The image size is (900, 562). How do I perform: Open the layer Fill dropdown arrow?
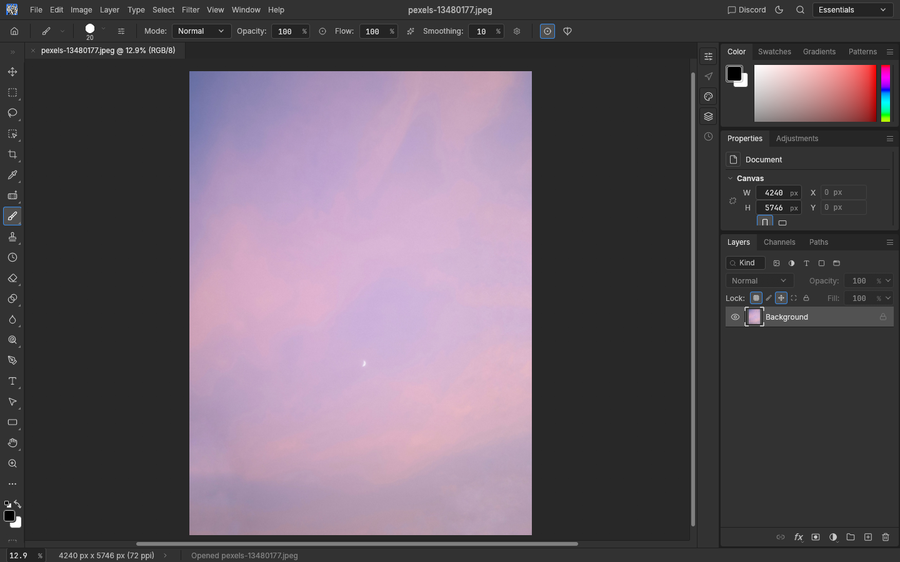pos(889,298)
